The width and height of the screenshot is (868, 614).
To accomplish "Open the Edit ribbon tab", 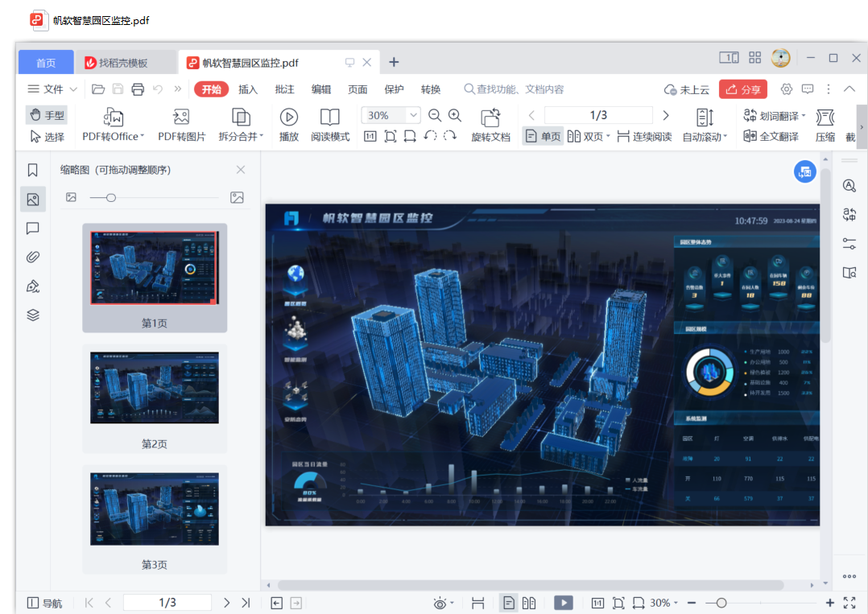I will [321, 89].
